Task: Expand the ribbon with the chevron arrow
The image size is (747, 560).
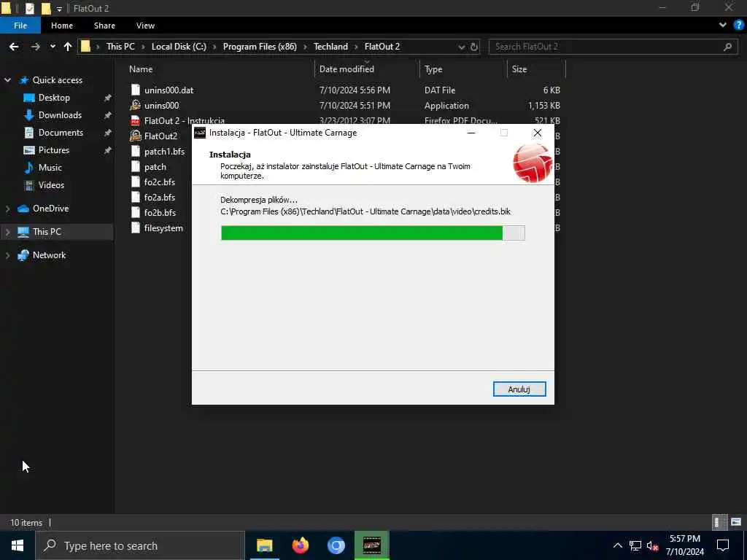Action: click(723, 26)
